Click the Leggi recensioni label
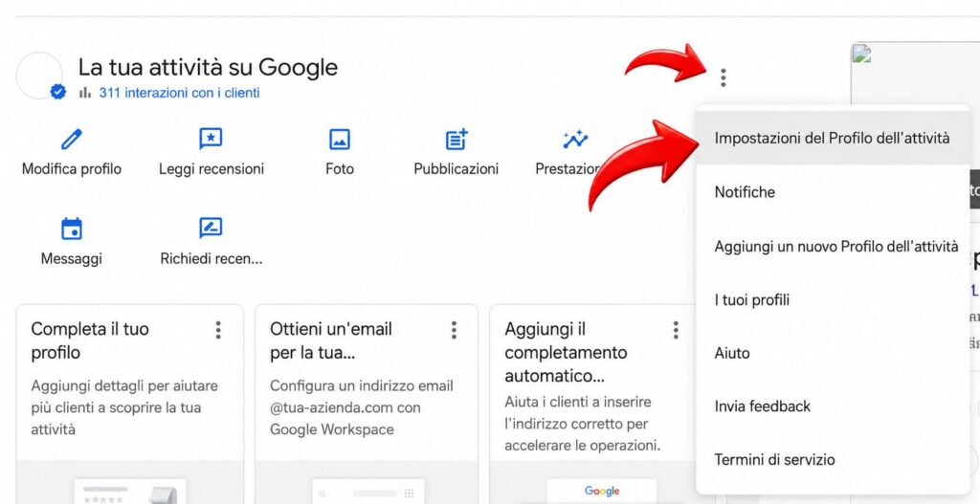Image resolution: width=980 pixels, height=504 pixels. point(212,169)
